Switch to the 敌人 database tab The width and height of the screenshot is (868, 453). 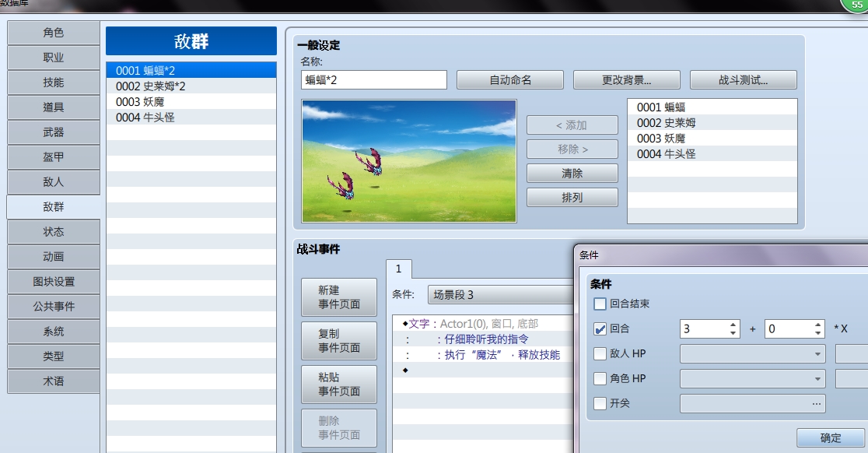[54, 181]
